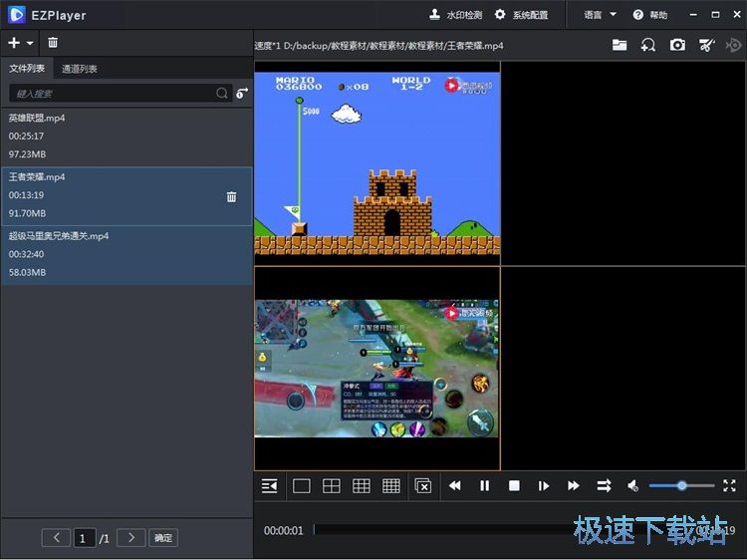Open 水印检测 watermark detection
The height and width of the screenshot is (560, 747).
pyautogui.click(x=455, y=15)
